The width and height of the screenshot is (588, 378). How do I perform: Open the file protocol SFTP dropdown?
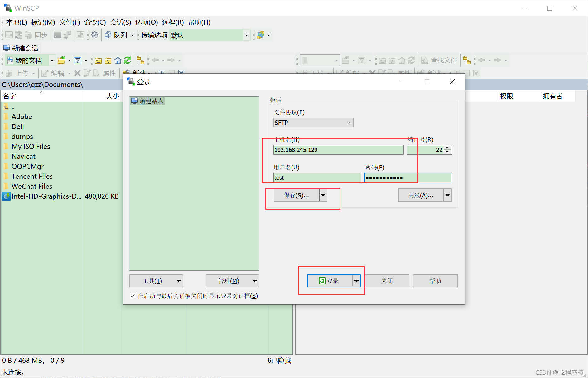(x=313, y=123)
